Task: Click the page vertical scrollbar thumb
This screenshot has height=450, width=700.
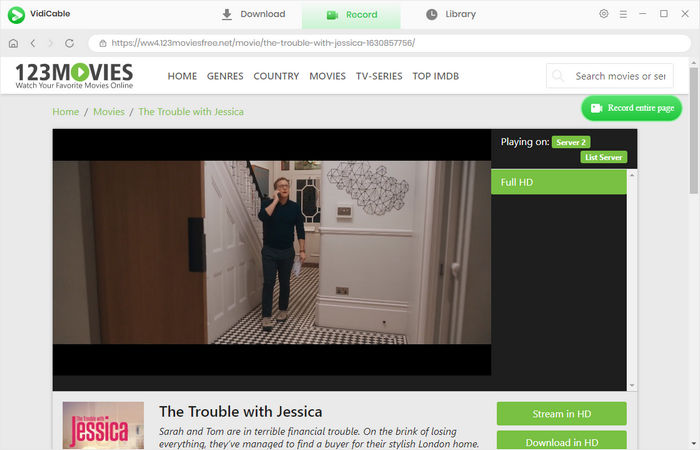Action: [693, 130]
